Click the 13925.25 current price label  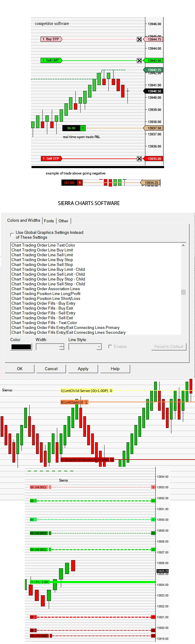coord(163,571)
